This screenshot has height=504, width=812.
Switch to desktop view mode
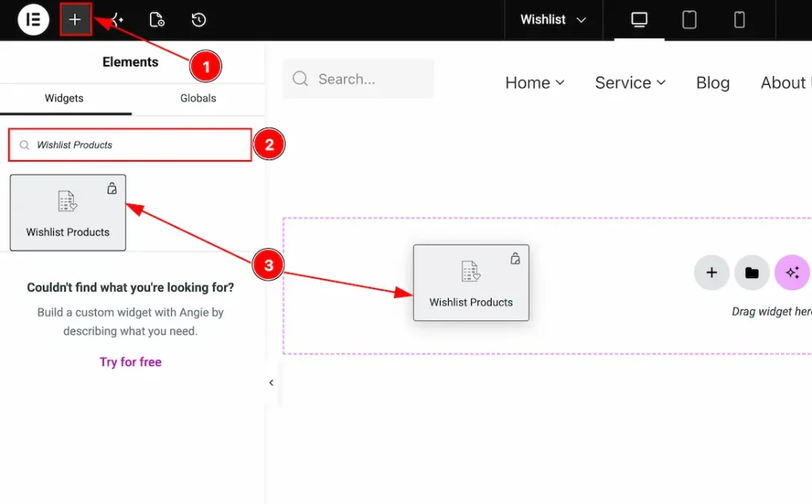click(x=639, y=20)
